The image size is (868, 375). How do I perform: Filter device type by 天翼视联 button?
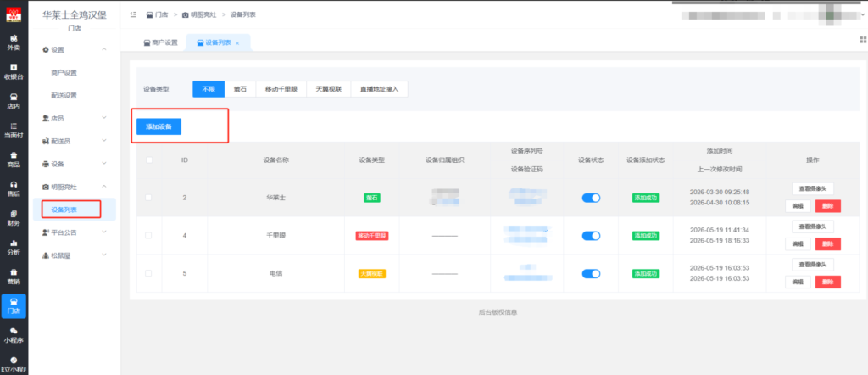pos(329,89)
